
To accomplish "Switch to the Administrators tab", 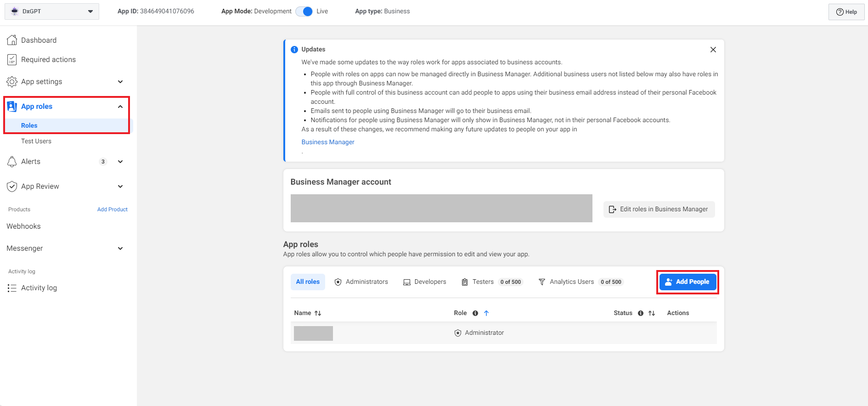I will click(x=361, y=282).
